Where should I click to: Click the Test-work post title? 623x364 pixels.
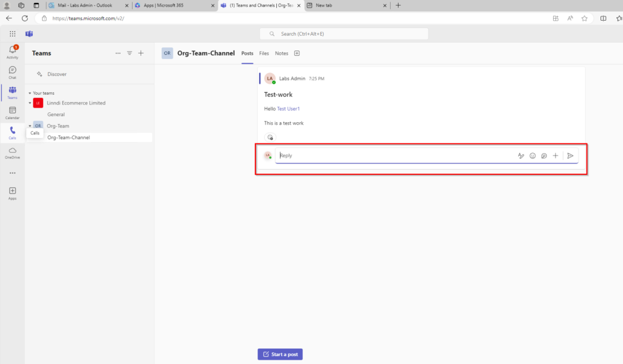point(278,94)
